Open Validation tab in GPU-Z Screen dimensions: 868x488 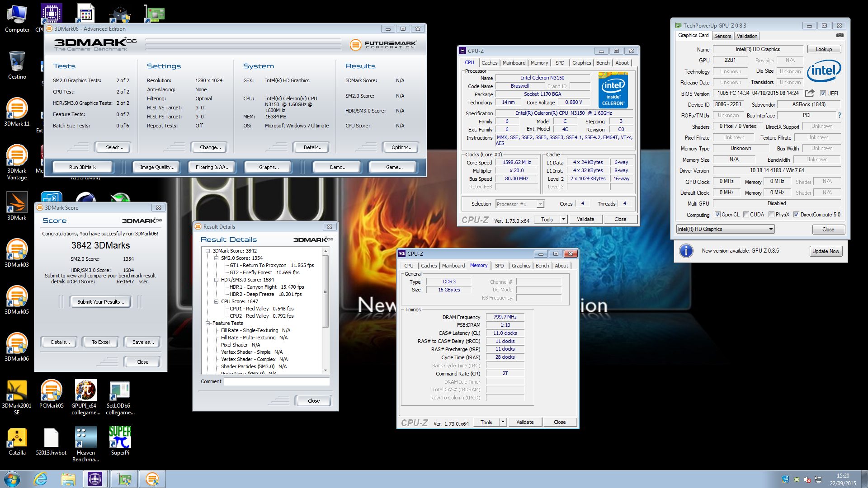747,36
